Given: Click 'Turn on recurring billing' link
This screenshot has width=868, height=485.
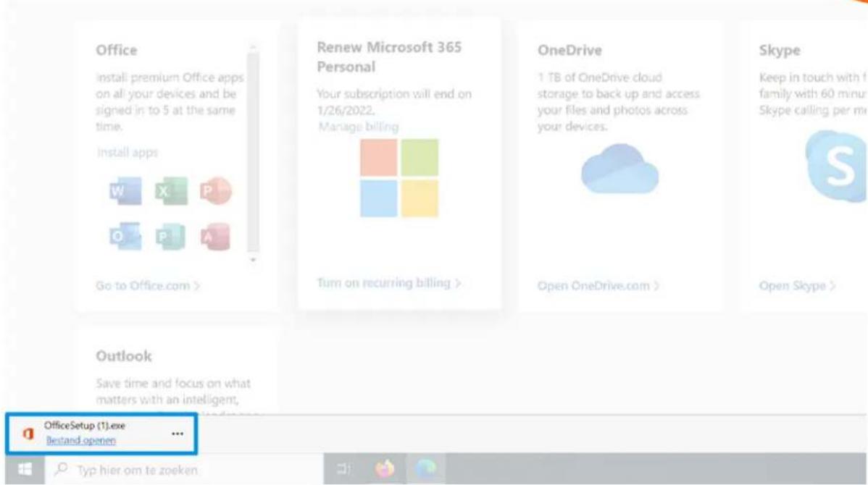Looking at the screenshot, I should pyautogui.click(x=388, y=283).
